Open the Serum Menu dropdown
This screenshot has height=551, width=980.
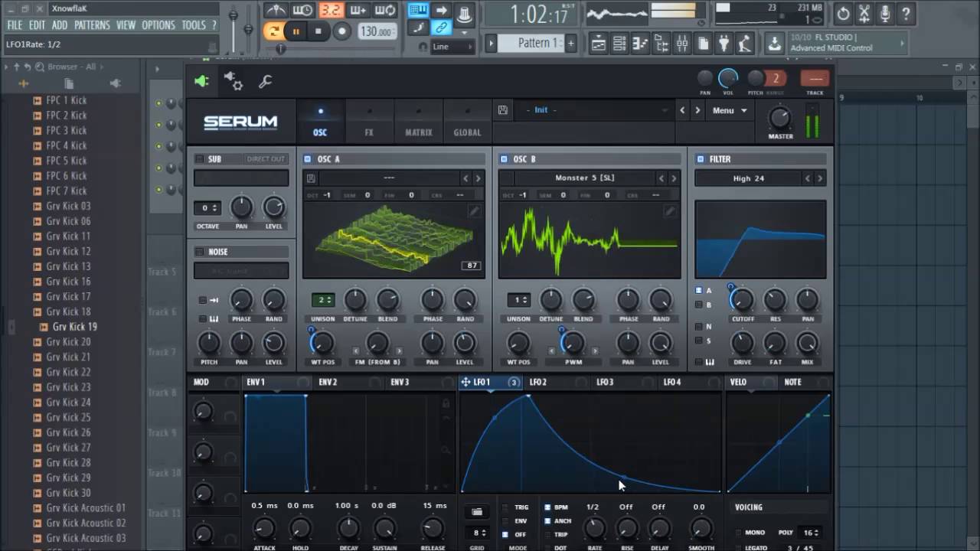click(x=729, y=110)
